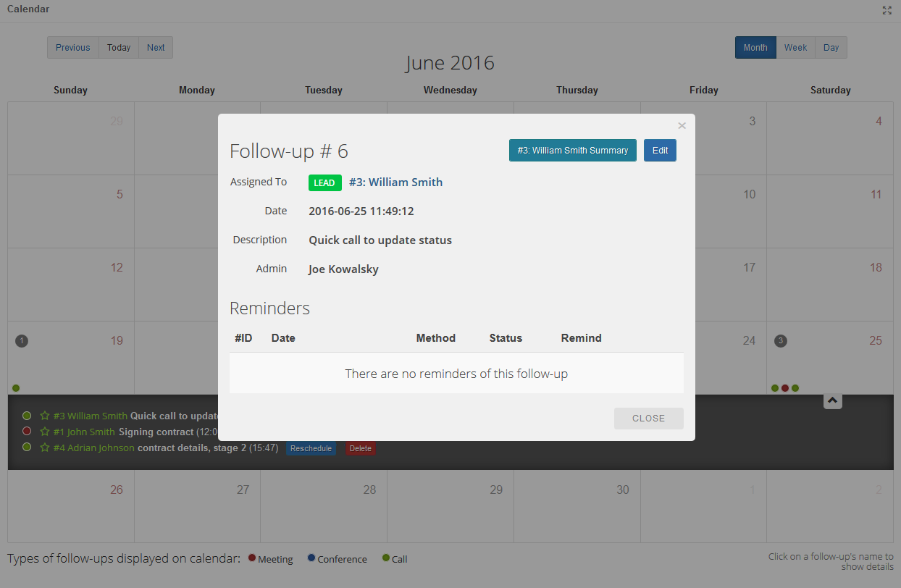Screen dimensions: 901x588
Task: Click the count badge on June 19
Action: click(22, 341)
